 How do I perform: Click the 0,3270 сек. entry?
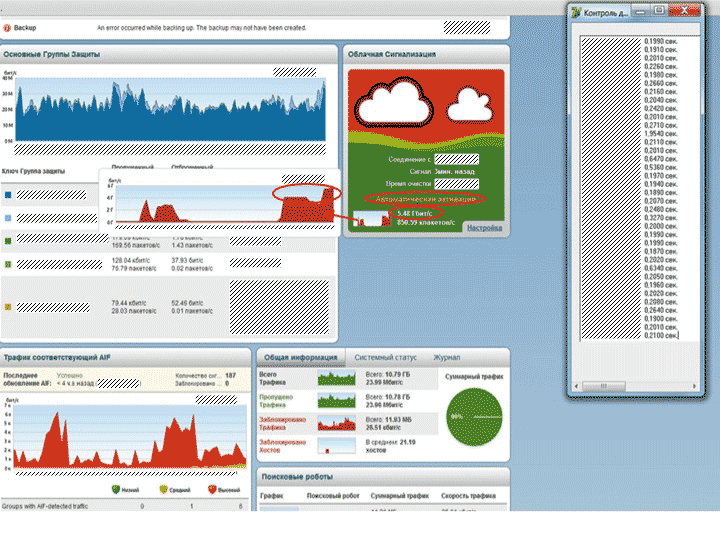660,218
